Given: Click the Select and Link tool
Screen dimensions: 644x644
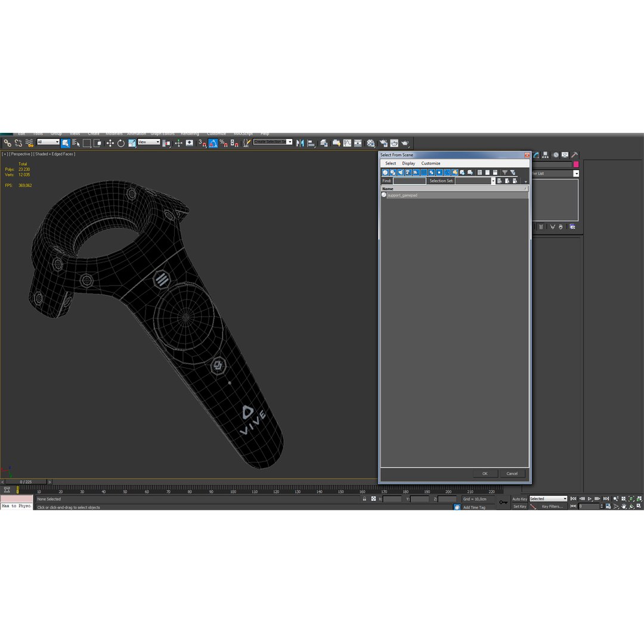Looking at the screenshot, I should 7,143.
